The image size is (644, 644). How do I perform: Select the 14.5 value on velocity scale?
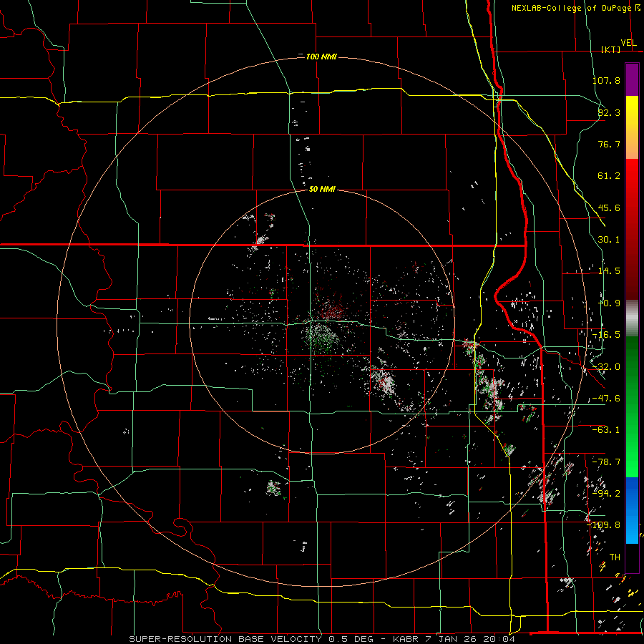pos(609,271)
